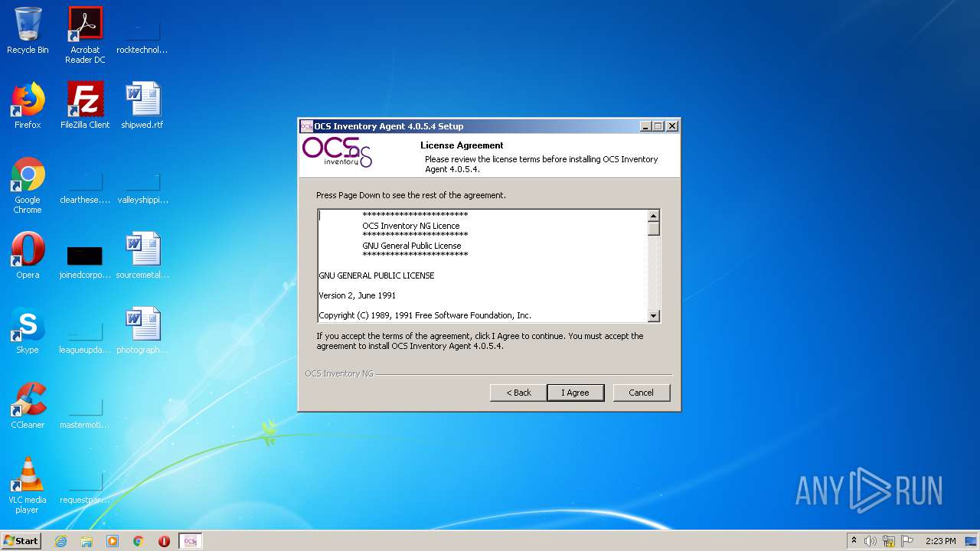980x551 pixels.
Task: Click the volume speaker tray icon
Action: (x=871, y=541)
